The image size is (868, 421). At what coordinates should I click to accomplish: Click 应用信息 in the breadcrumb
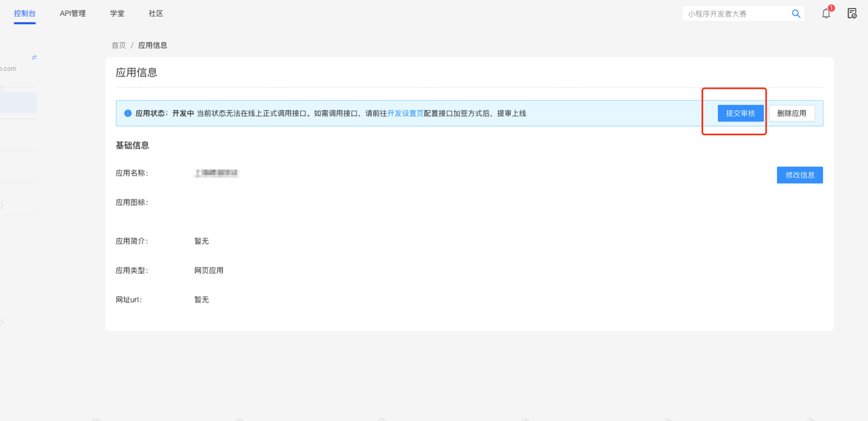[152, 45]
